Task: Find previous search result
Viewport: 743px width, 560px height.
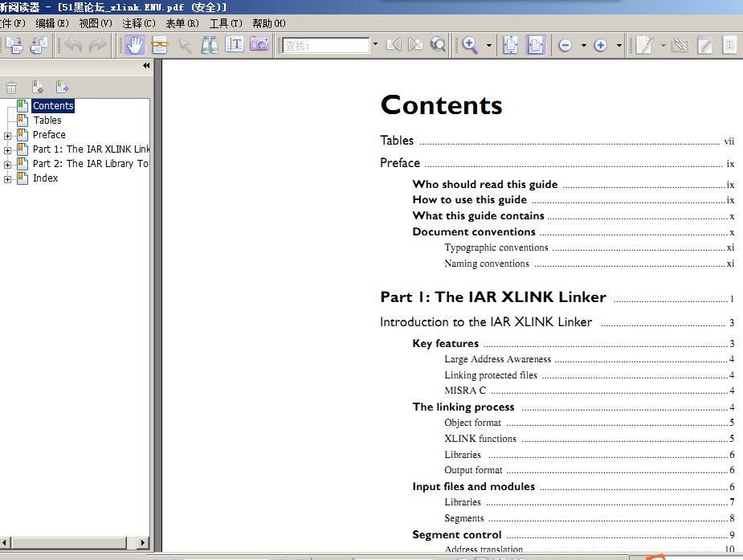Action: [x=394, y=45]
